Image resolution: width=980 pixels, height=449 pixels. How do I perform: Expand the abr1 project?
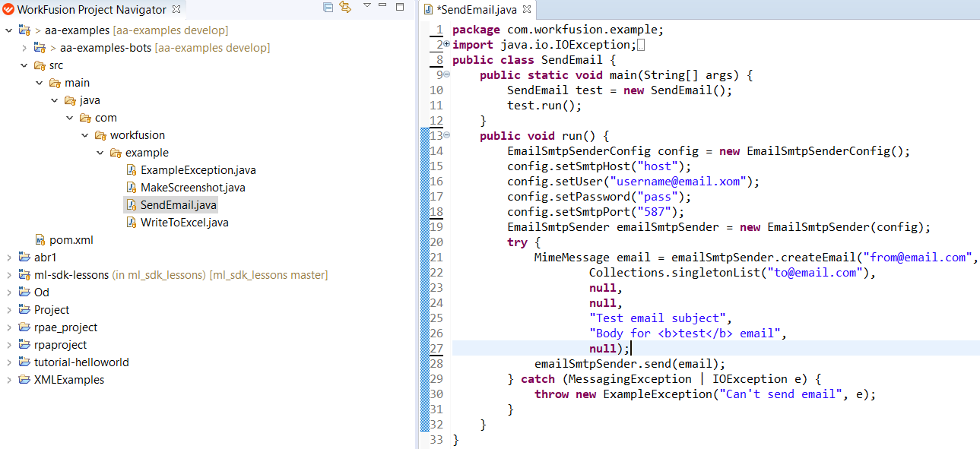point(8,258)
